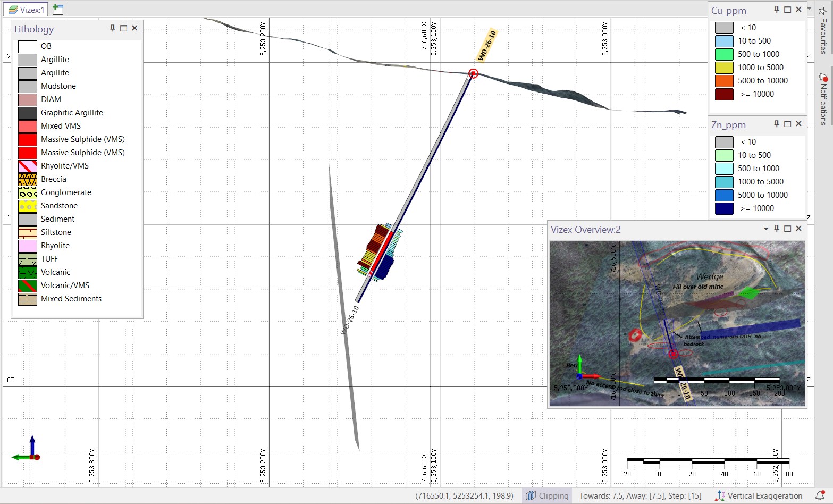Screen dimensions: 833x504
Task: Select DIAM swatch in Lithology legend
Action: (28, 99)
